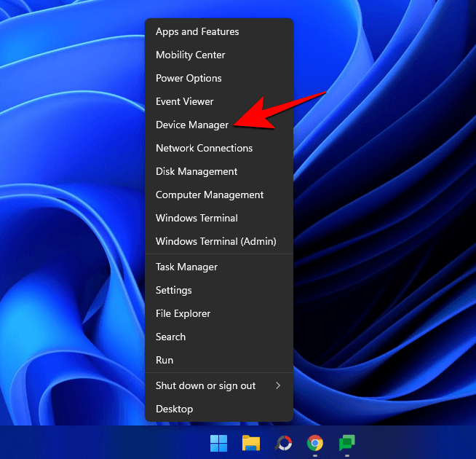Choose Power Options
This screenshot has width=476, height=459.
pyautogui.click(x=189, y=78)
